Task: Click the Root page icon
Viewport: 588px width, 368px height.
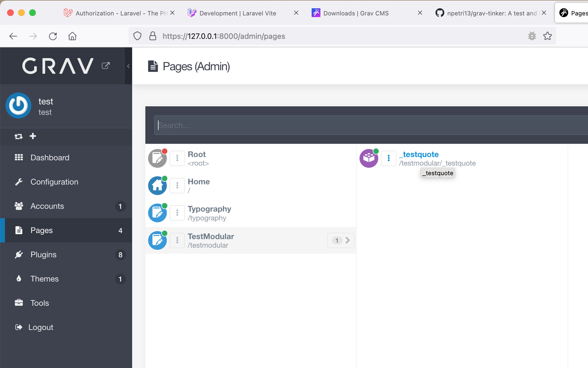Action: click(x=157, y=158)
